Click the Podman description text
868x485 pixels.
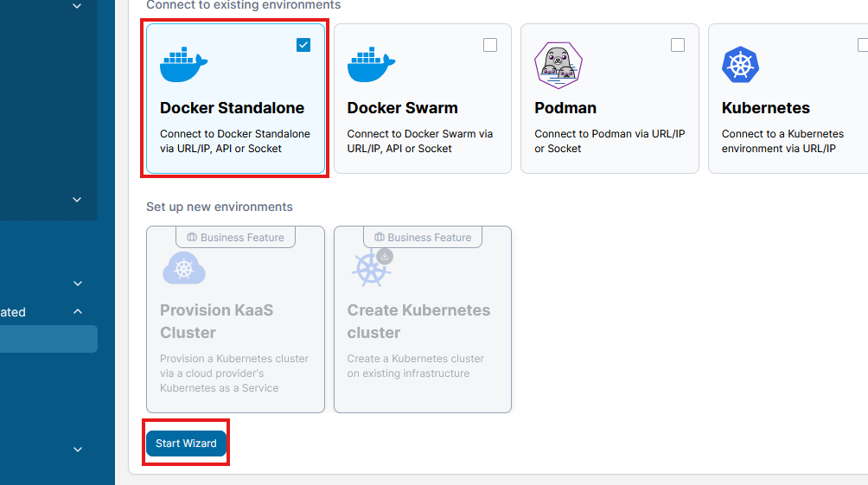click(610, 141)
